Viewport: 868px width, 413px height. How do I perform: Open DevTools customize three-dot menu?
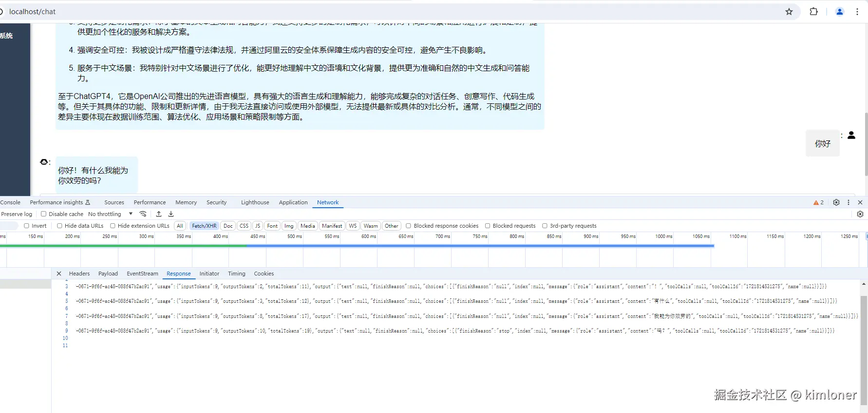tap(849, 202)
